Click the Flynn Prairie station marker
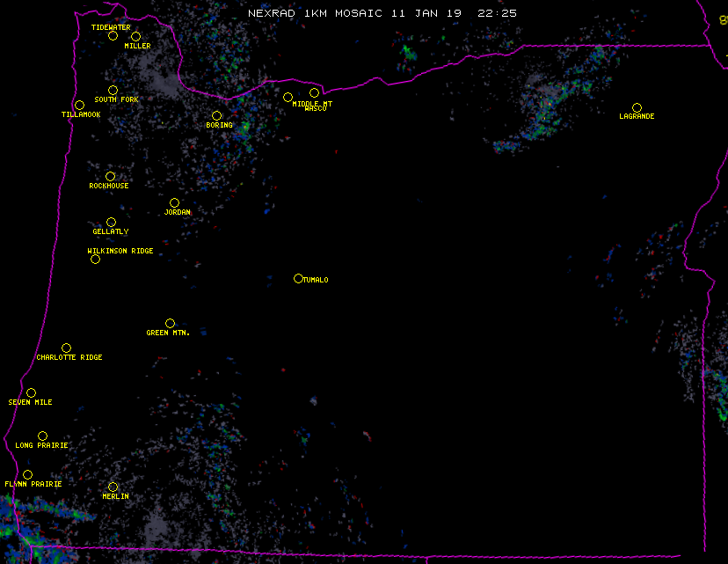 tap(27, 475)
